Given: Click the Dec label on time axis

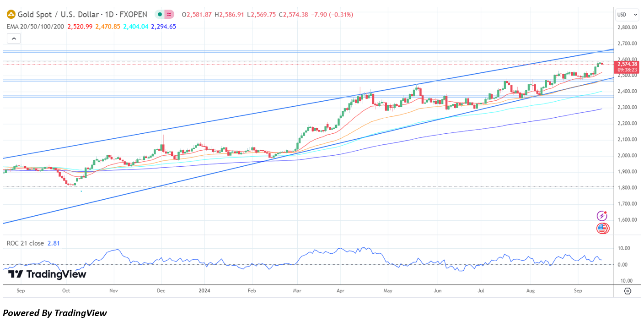Looking at the screenshot, I should pos(161,290).
